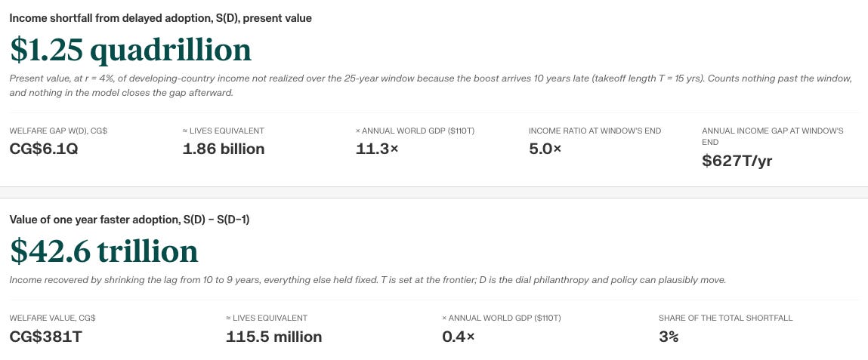
Task: Click the description starting 'Income recovered by shrinking'
Action: [x=368, y=280]
